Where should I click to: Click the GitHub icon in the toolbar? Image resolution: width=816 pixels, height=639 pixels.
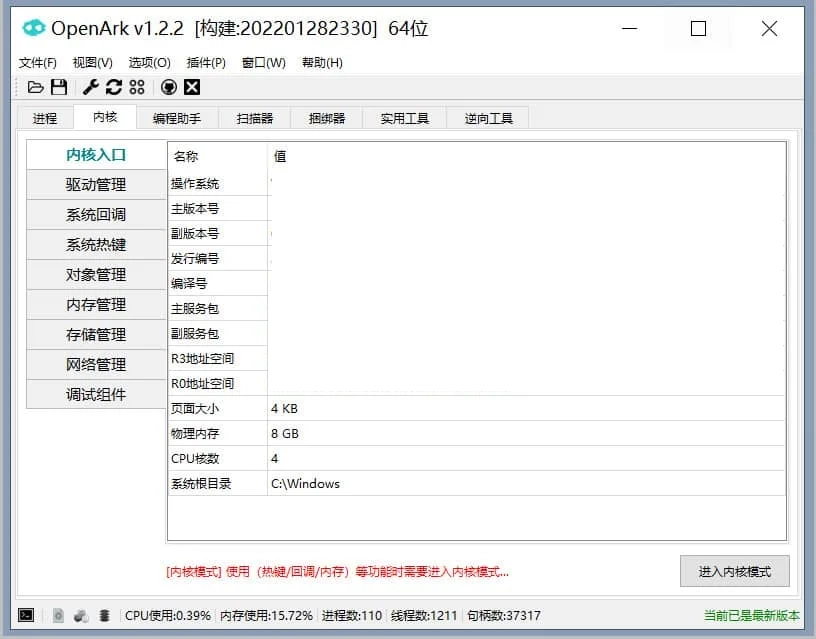[x=167, y=87]
